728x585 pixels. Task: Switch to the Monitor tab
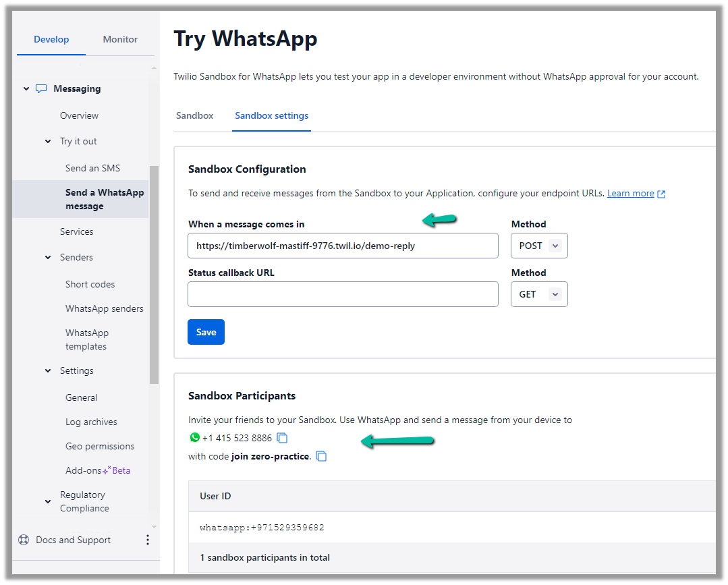120,39
